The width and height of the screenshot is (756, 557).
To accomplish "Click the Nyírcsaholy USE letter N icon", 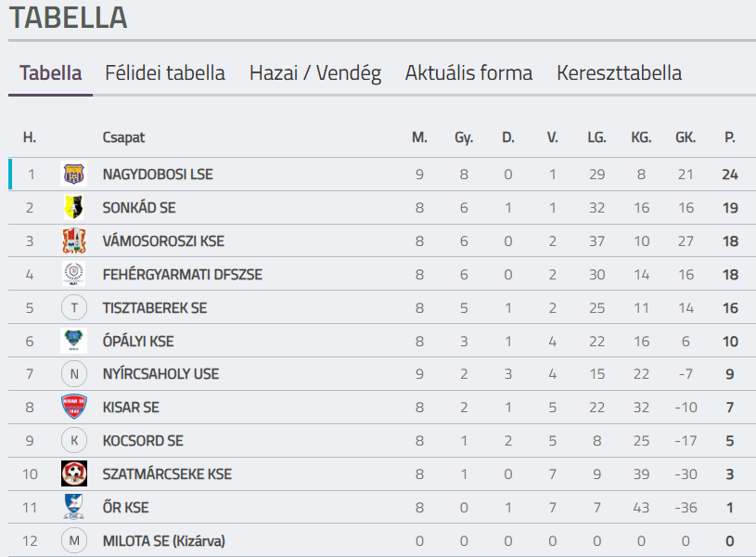I will click(x=73, y=374).
